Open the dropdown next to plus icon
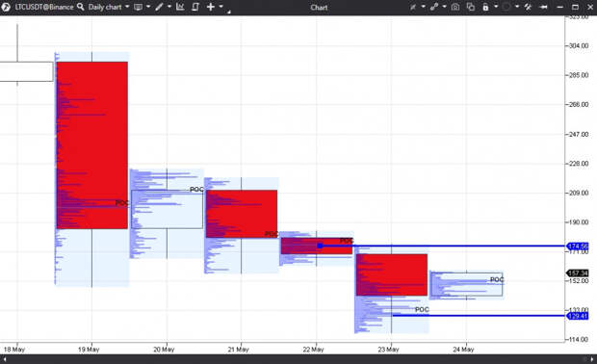This screenshot has height=364, width=597. click(221, 7)
